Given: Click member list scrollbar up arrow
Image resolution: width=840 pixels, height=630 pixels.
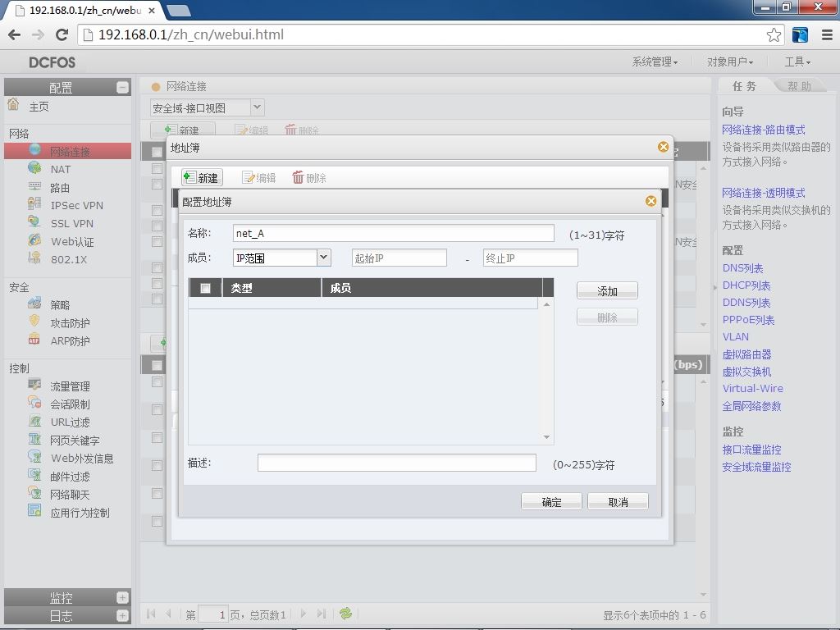Looking at the screenshot, I should click(x=546, y=304).
